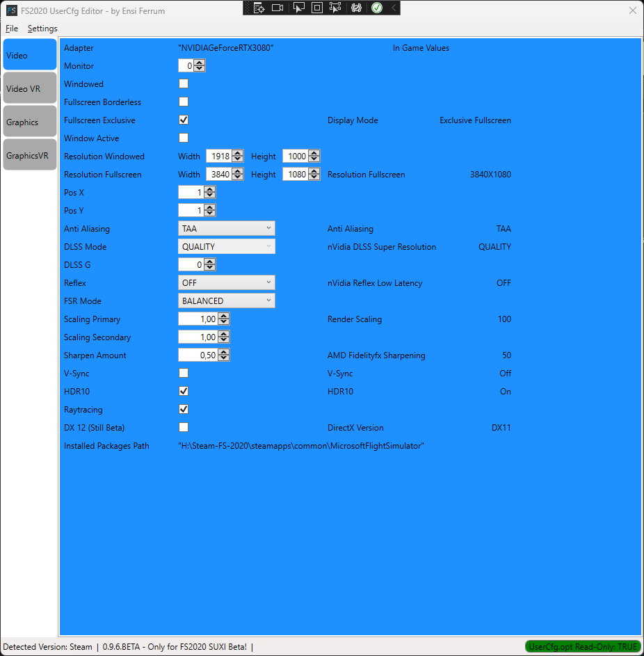
Task: Click the pointer selection icon in the toolbar
Action: [x=299, y=8]
